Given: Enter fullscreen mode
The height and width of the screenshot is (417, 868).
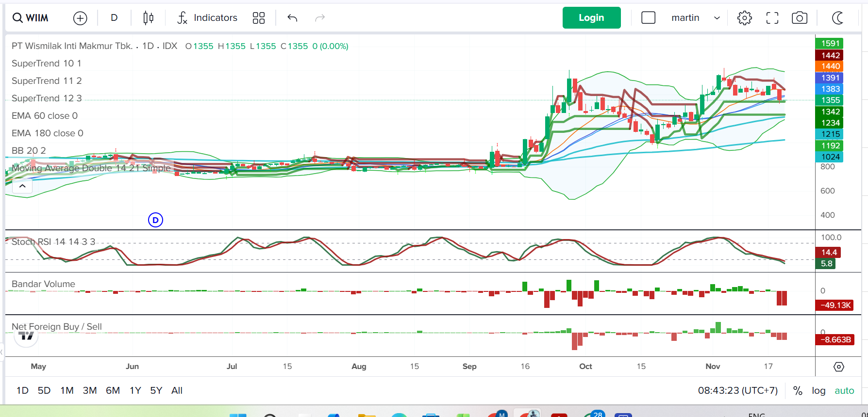Looking at the screenshot, I should tap(772, 18).
